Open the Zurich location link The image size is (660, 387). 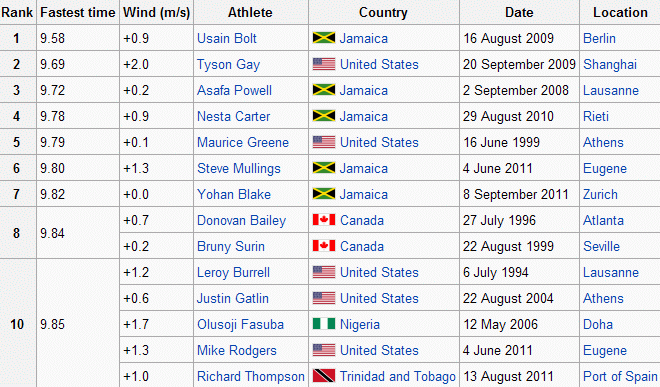pos(600,195)
